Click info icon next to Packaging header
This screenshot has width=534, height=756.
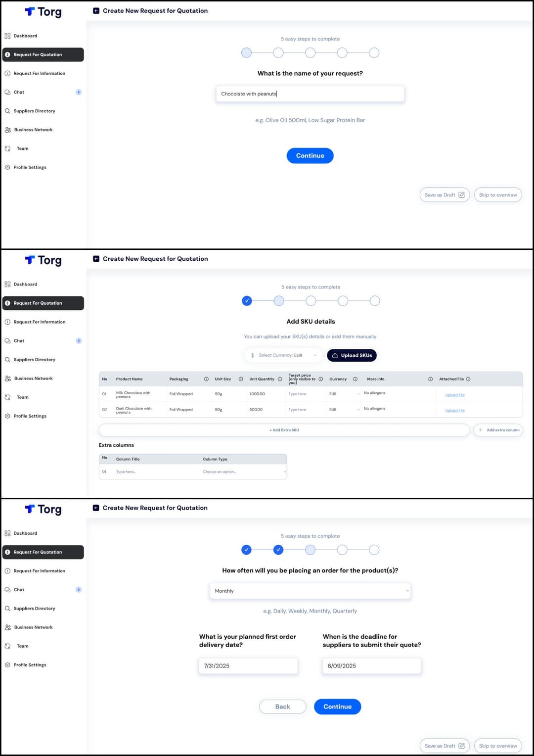pos(206,379)
